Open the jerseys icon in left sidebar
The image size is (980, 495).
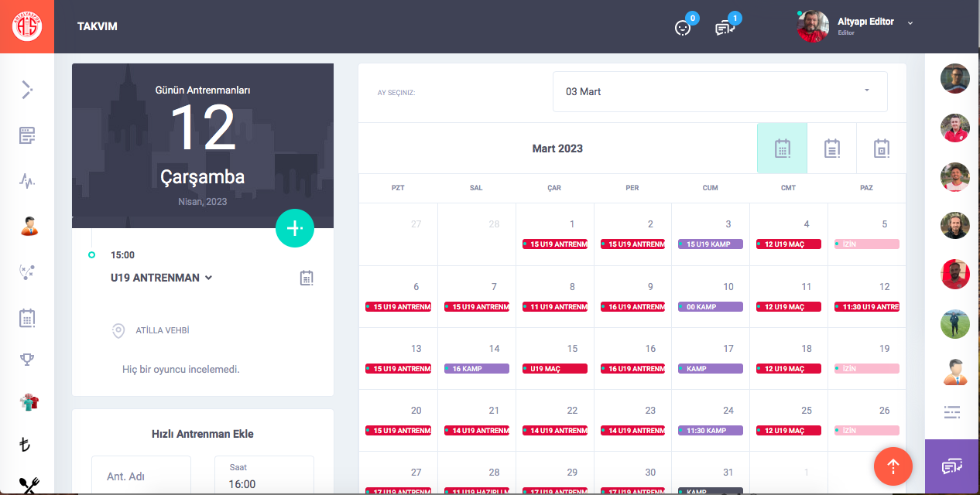29,402
